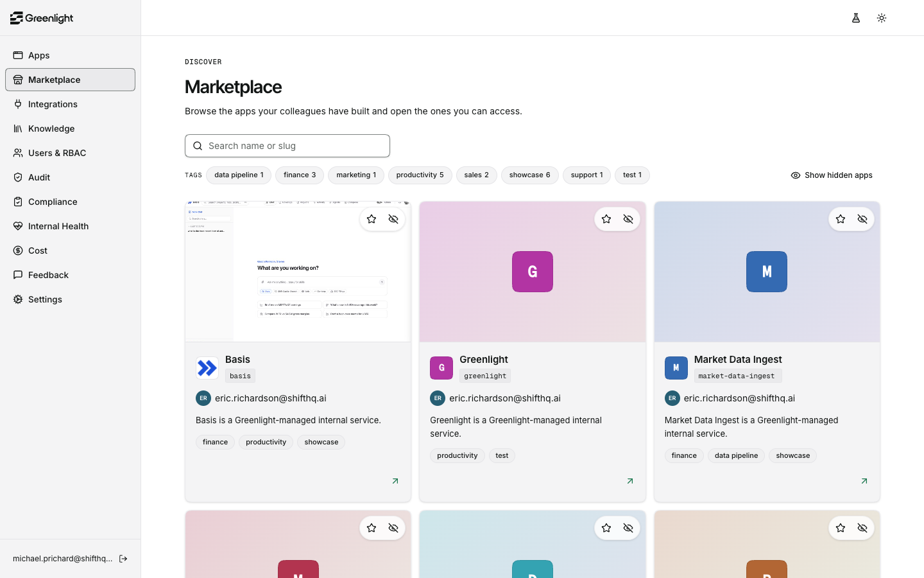The width and height of the screenshot is (924, 578).
Task: Filter by the marketing 1 tag
Action: pyautogui.click(x=356, y=175)
